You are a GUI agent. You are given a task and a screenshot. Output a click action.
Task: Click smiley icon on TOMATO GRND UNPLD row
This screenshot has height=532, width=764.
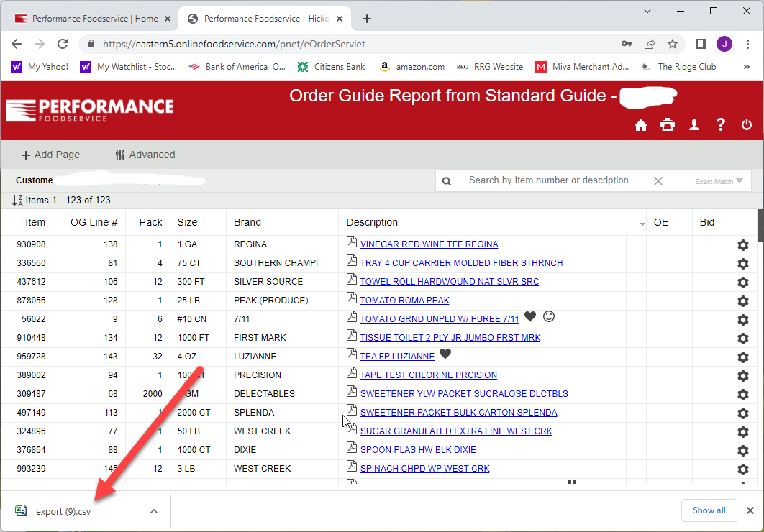click(549, 316)
